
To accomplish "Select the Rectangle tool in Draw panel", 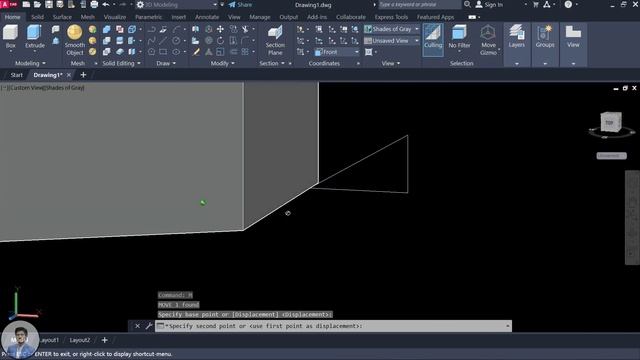I will click(x=163, y=52).
